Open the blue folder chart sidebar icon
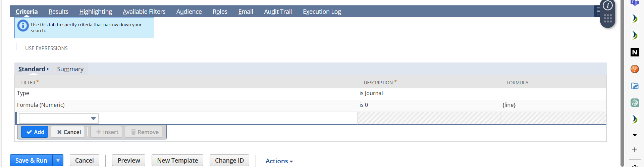Image resolution: width=644 pixels, height=167 pixels. tap(635, 86)
